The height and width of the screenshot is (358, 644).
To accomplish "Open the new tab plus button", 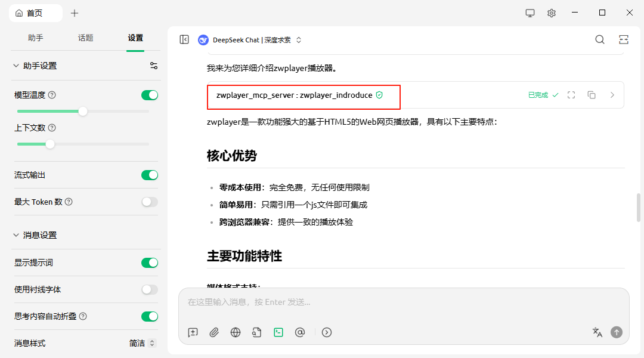I will (x=75, y=13).
